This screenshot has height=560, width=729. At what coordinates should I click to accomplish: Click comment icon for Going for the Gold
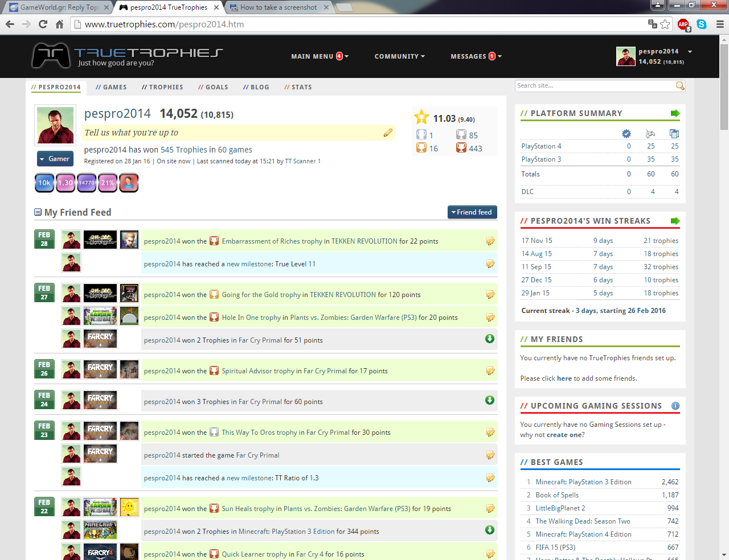[490, 295]
